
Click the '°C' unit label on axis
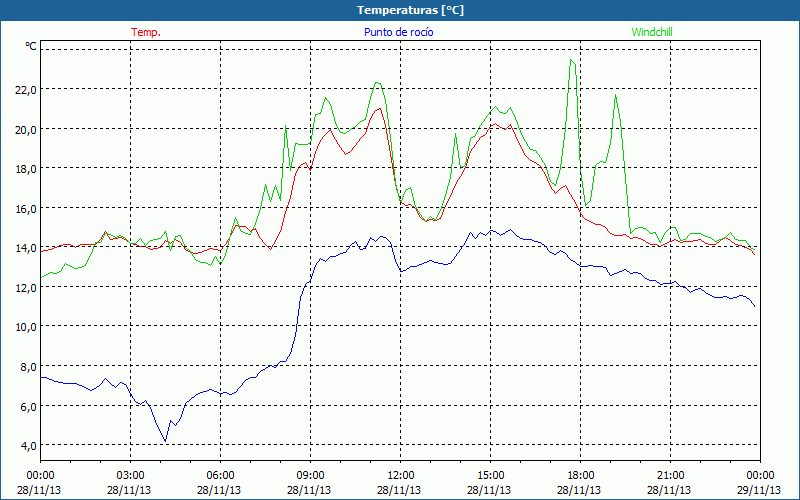(x=31, y=46)
